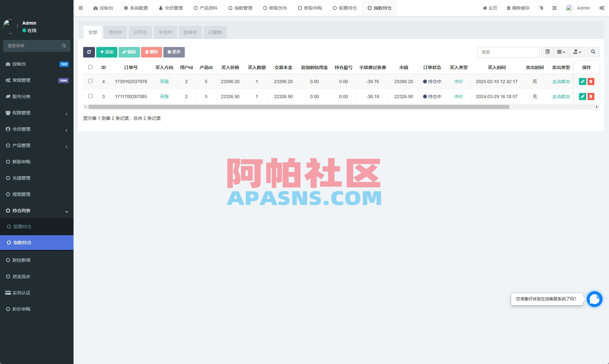609x364 pixels.
Task: Edit the order 1739162537978 with pencil icon
Action: [x=582, y=81]
